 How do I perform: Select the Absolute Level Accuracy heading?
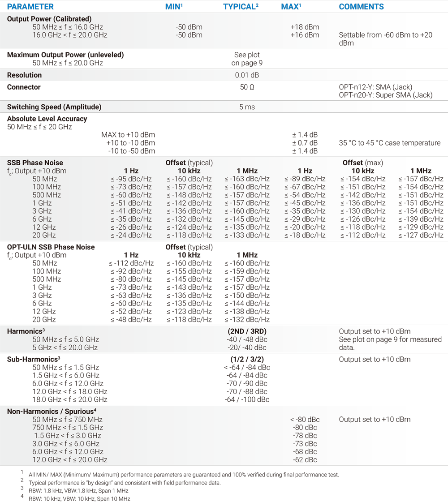click(47, 119)
